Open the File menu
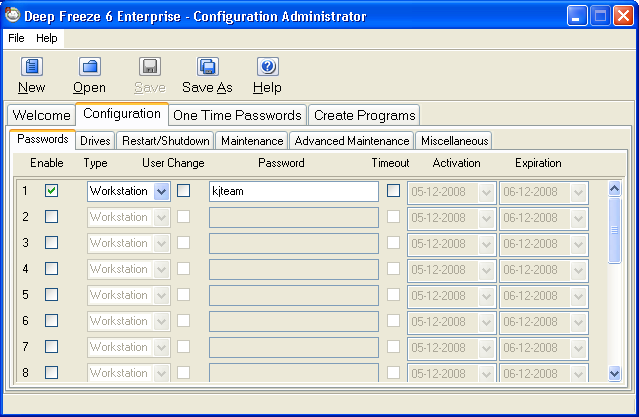Image resolution: width=639 pixels, height=417 pixels. tap(16, 38)
